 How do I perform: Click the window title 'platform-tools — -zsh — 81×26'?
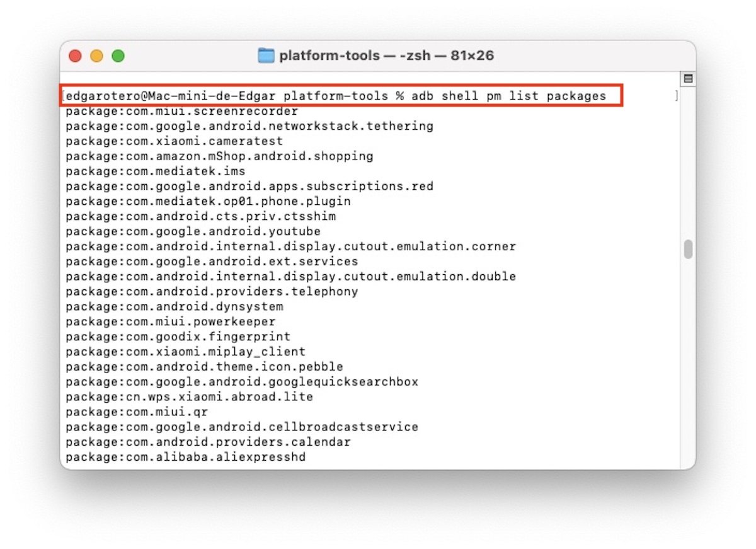(386, 55)
